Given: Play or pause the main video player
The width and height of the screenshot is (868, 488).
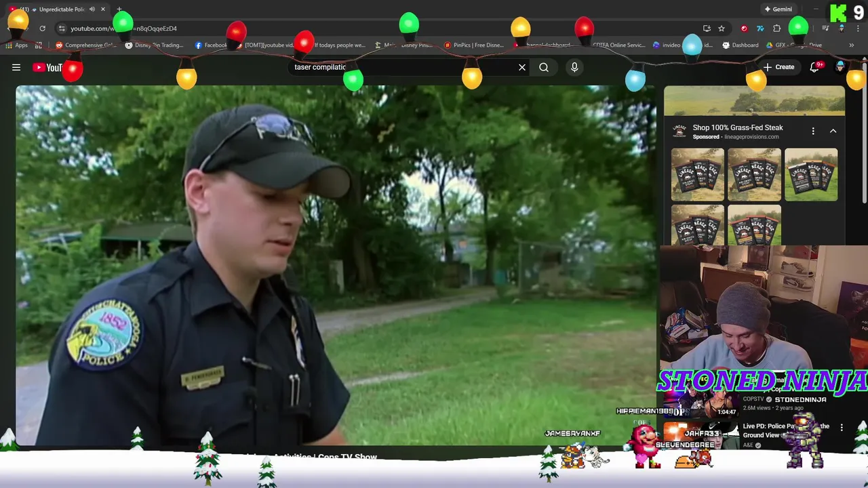Looking at the screenshot, I should tap(336, 266).
